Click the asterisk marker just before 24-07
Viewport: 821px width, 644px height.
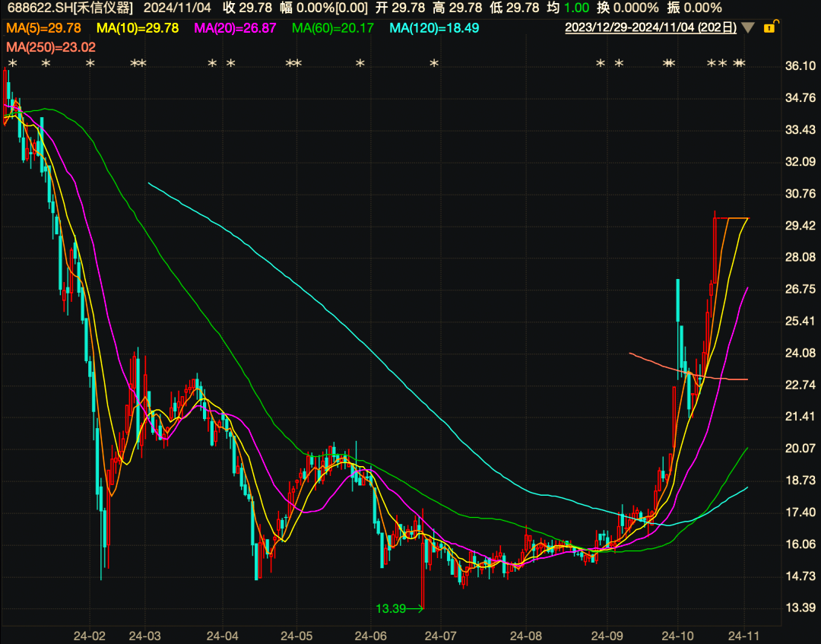[x=434, y=64]
